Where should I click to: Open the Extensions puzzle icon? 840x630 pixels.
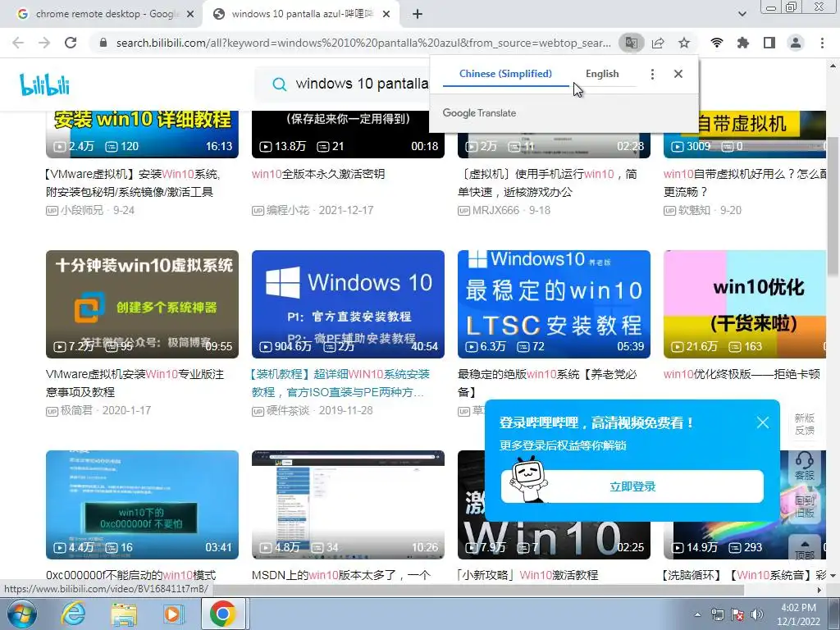pos(743,43)
